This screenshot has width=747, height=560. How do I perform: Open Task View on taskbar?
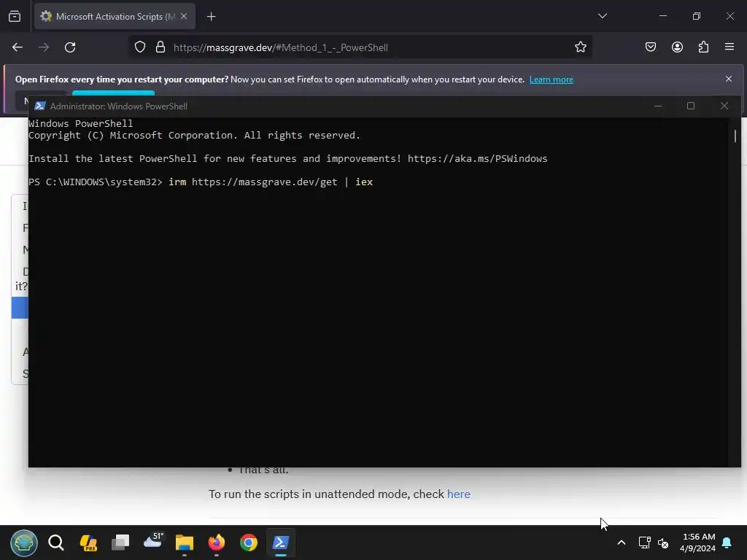[120, 542]
